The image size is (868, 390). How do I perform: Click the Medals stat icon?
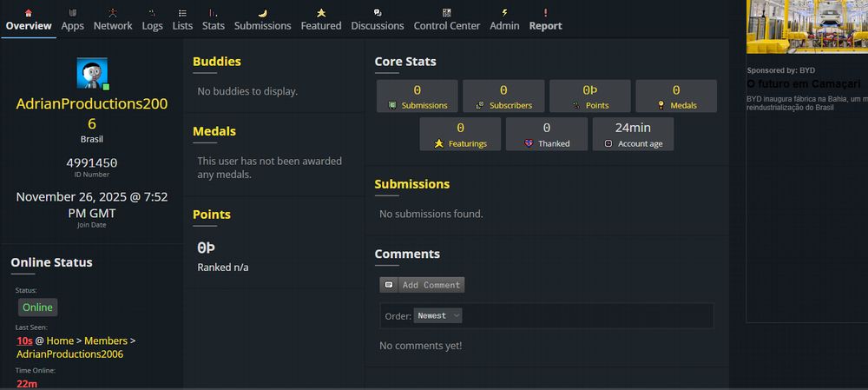661,105
